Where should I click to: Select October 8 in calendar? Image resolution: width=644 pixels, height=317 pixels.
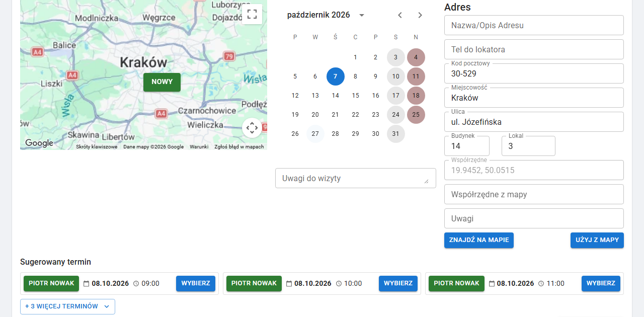[356, 76]
